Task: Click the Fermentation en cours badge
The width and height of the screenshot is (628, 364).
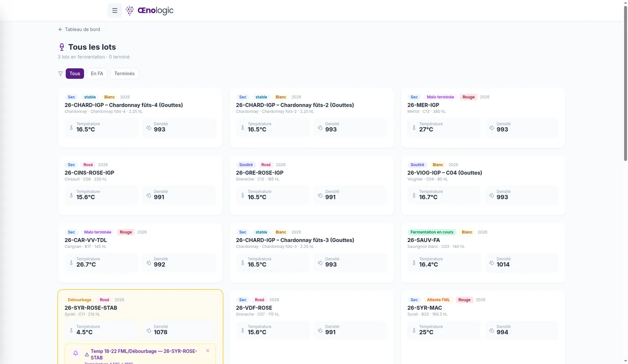Action: pyautogui.click(x=432, y=232)
